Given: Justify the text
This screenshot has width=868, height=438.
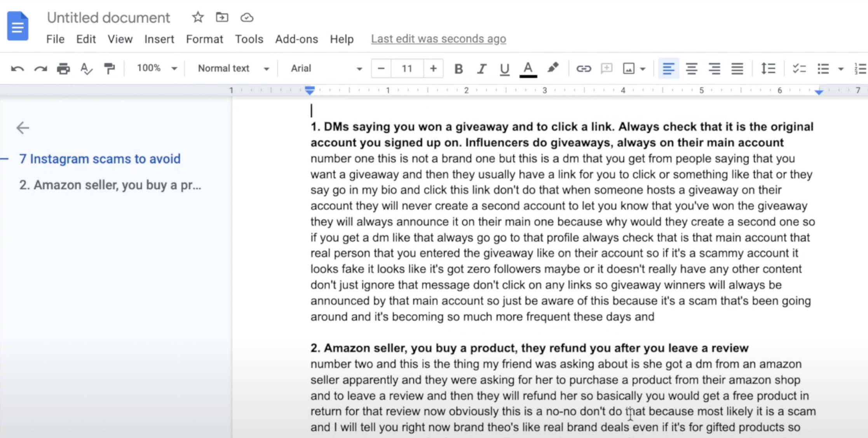Looking at the screenshot, I should [x=737, y=69].
